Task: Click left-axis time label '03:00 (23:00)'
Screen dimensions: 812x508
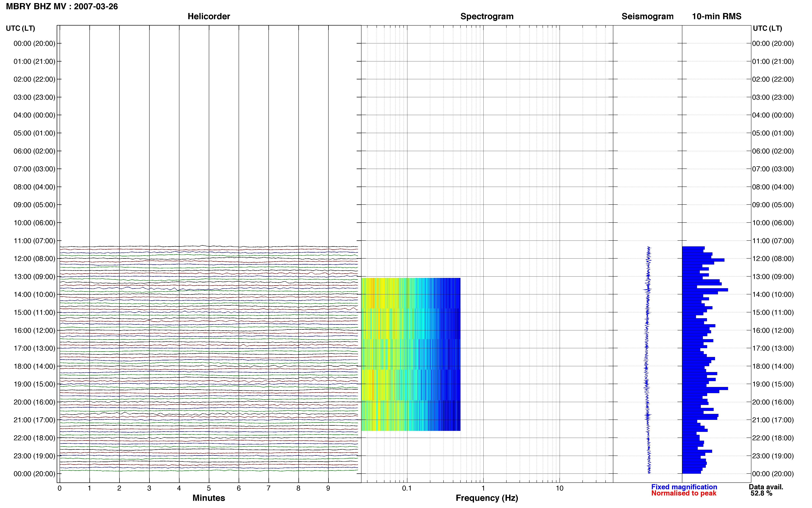Action: 34,97
